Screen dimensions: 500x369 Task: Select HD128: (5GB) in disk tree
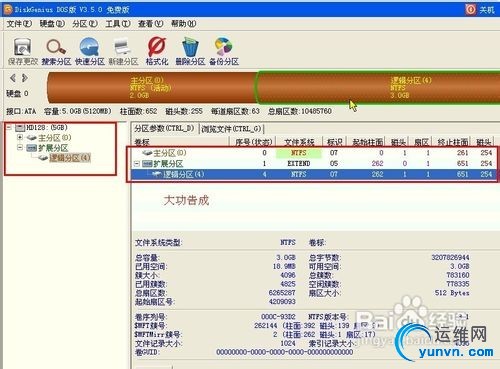[47, 127]
